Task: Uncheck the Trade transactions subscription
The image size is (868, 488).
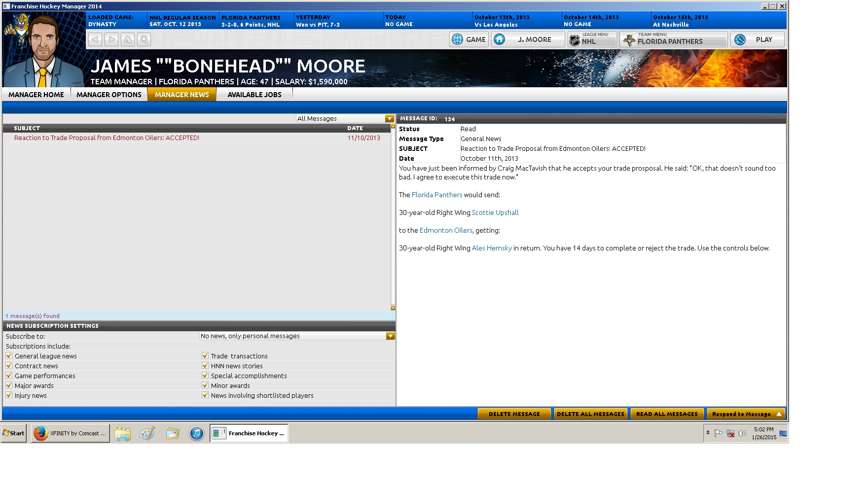Action: (x=205, y=355)
